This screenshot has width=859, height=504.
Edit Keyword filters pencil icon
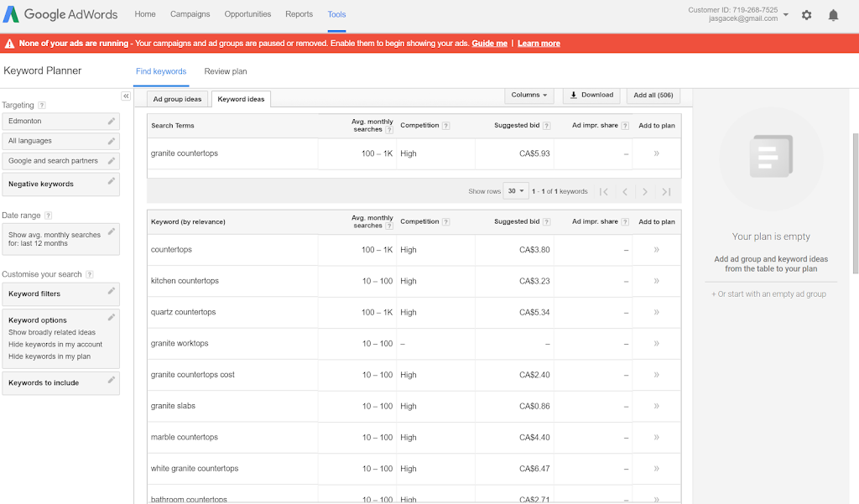click(x=112, y=290)
